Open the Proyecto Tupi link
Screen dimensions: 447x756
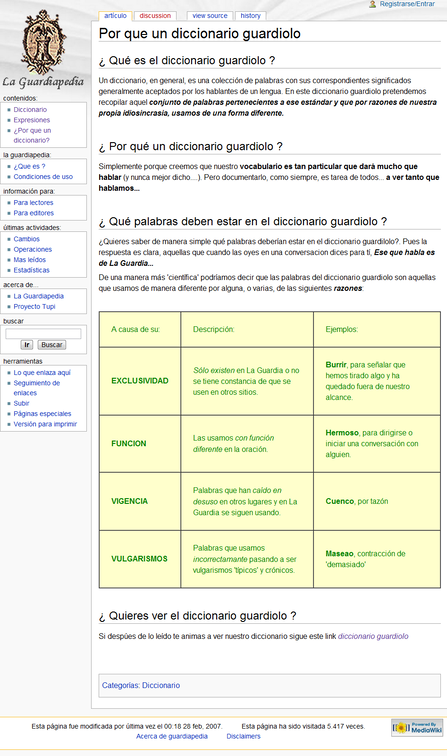(x=34, y=306)
